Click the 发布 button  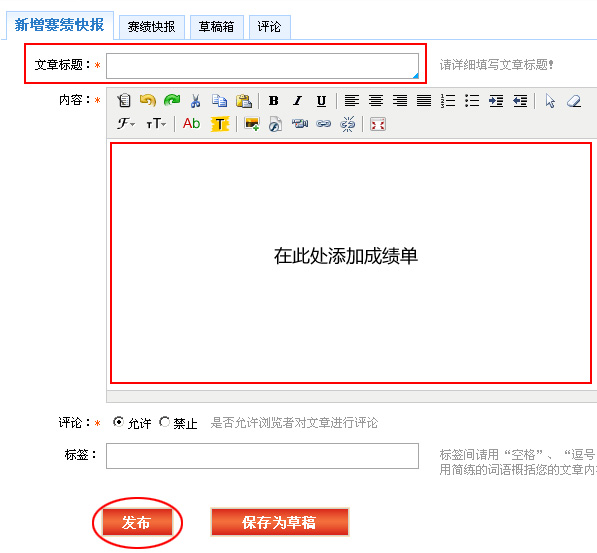pos(137,522)
